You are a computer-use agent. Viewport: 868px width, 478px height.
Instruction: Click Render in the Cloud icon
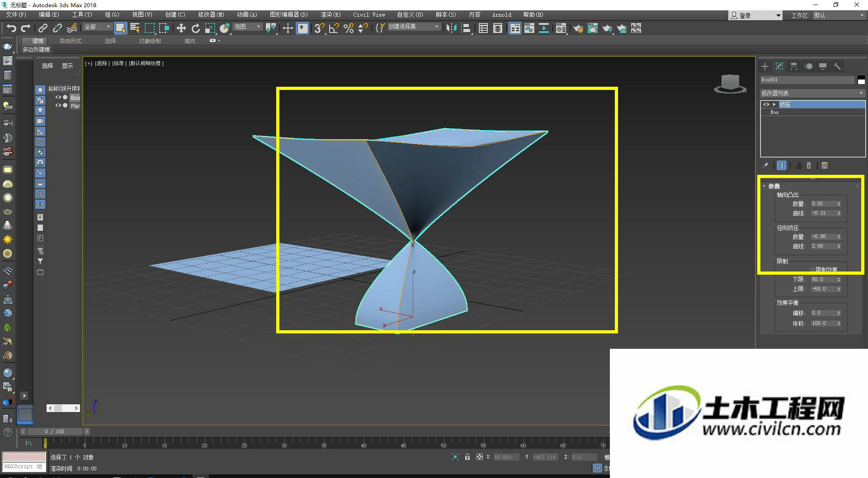tap(622, 28)
